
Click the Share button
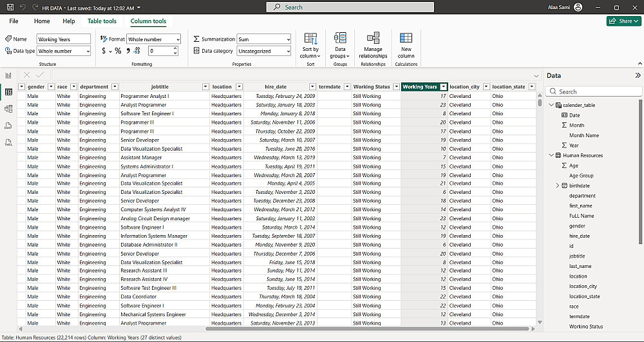623,21
